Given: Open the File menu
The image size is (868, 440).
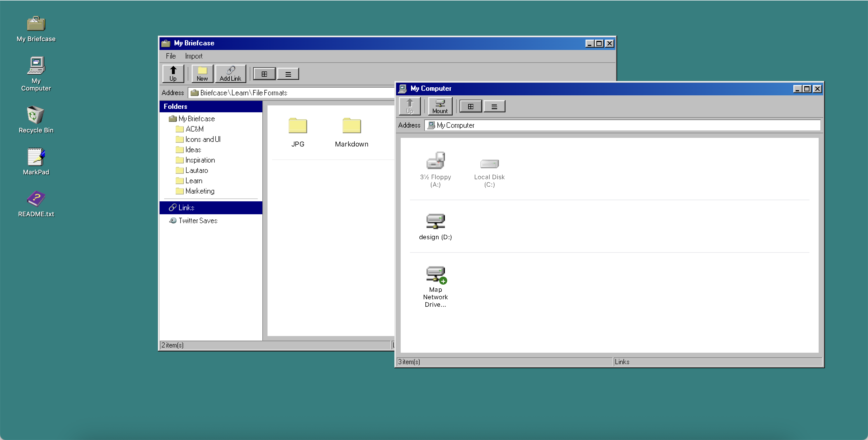Looking at the screenshot, I should click(x=170, y=56).
